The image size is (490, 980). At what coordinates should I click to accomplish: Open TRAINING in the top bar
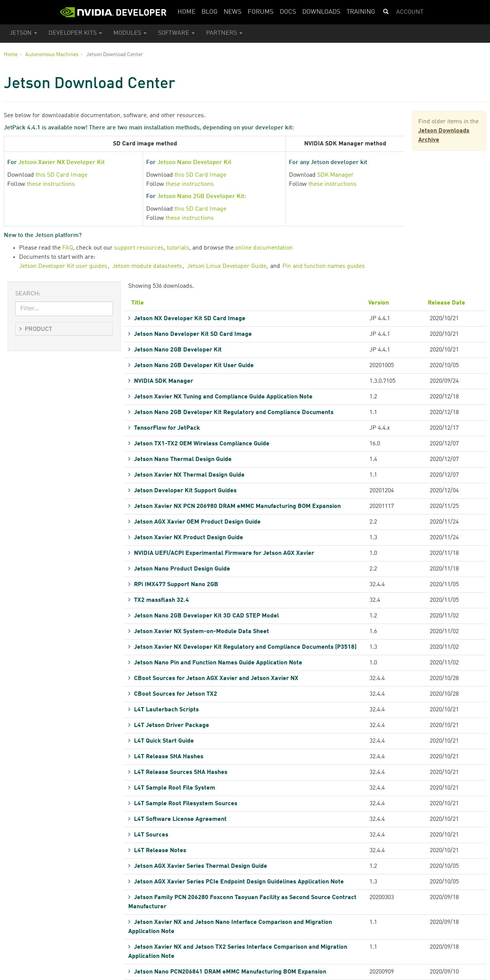coord(361,12)
